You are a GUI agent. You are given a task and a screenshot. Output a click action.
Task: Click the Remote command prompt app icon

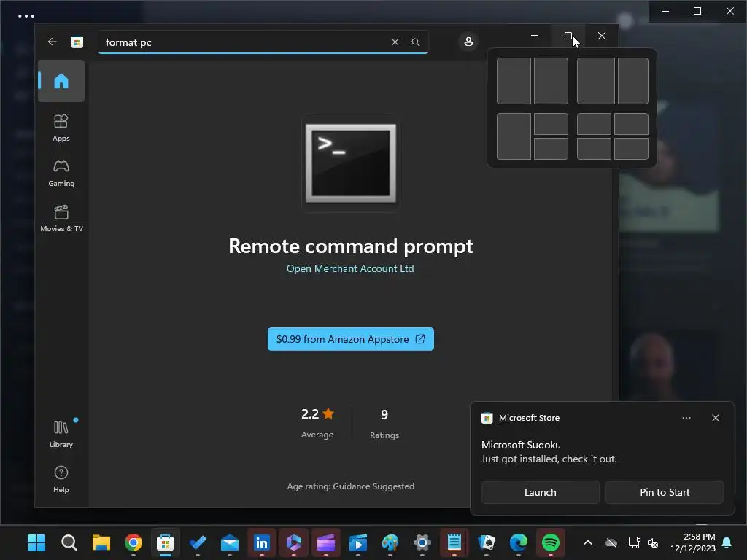click(x=351, y=163)
